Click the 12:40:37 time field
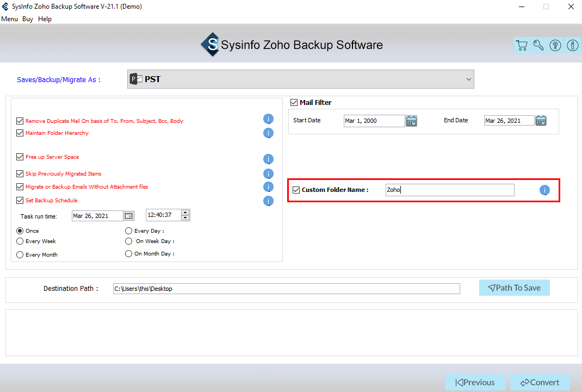Viewport: 582px width, 392px height. (x=163, y=215)
